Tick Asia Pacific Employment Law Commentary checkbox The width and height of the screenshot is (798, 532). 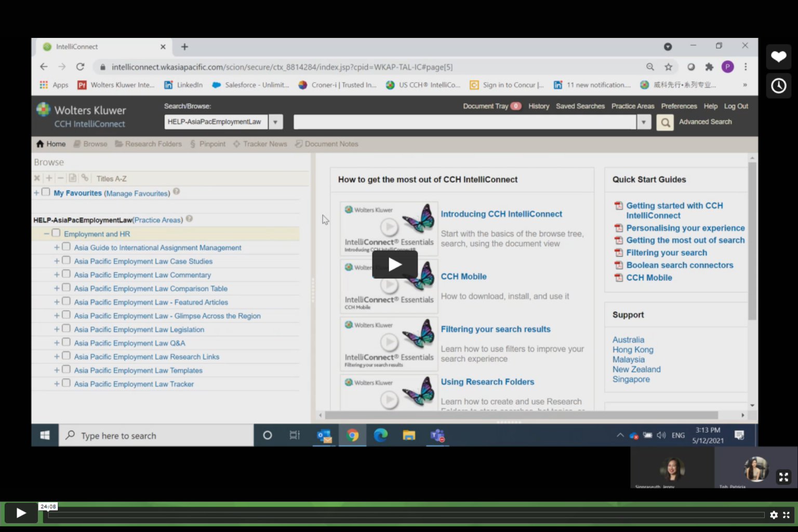click(66, 274)
